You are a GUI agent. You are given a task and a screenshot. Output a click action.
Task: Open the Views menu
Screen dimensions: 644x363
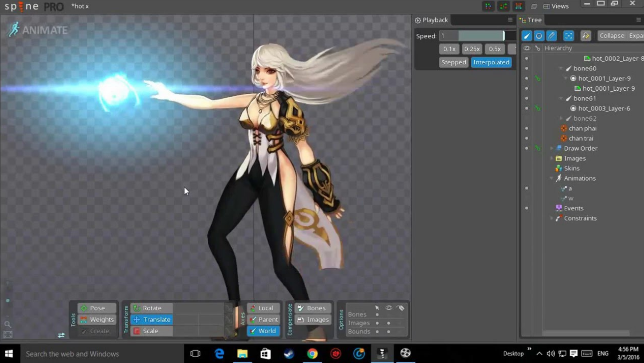[556, 6]
